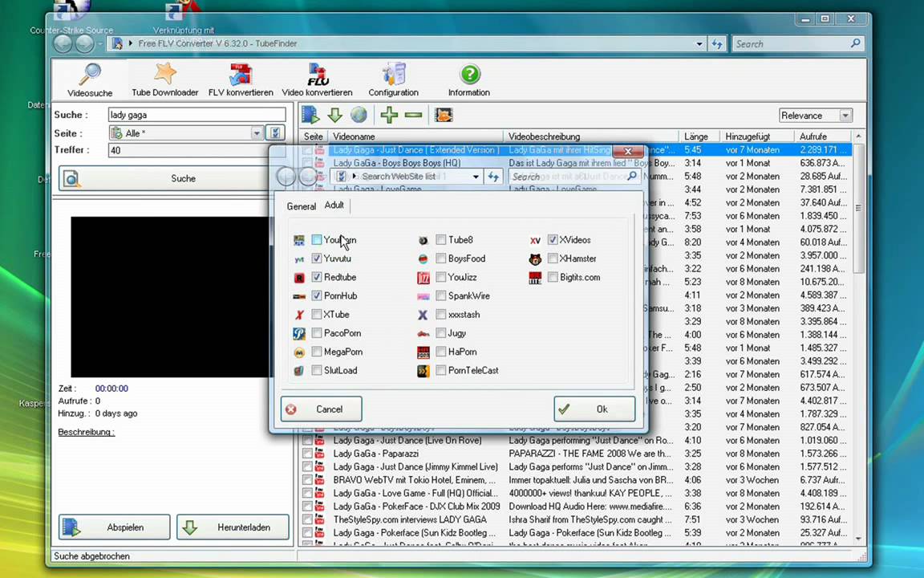Click the main window back navigation arrow

pyautogui.click(x=63, y=43)
